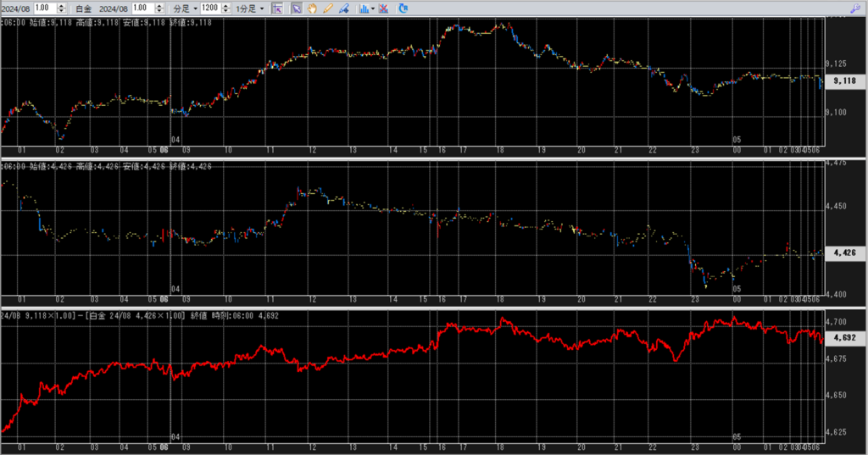Activate the hand pan tool
Screen dimensions: 868x455
pyautogui.click(x=312, y=8)
